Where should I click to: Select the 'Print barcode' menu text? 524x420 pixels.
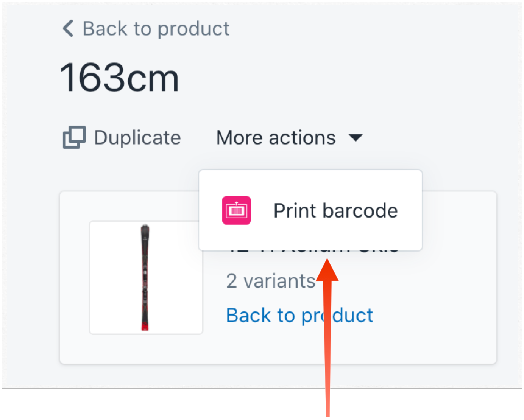(335, 211)
